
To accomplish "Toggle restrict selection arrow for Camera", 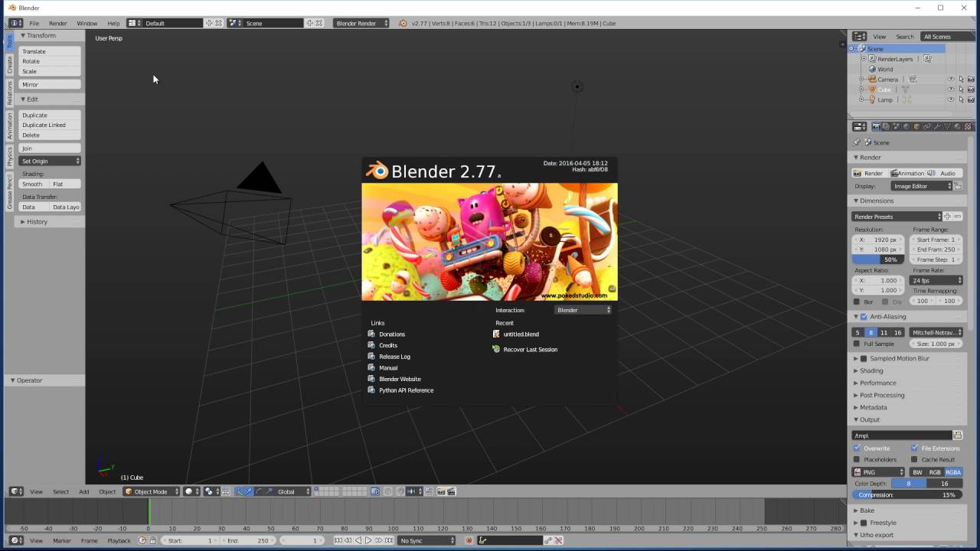I will tap(961, 79).
